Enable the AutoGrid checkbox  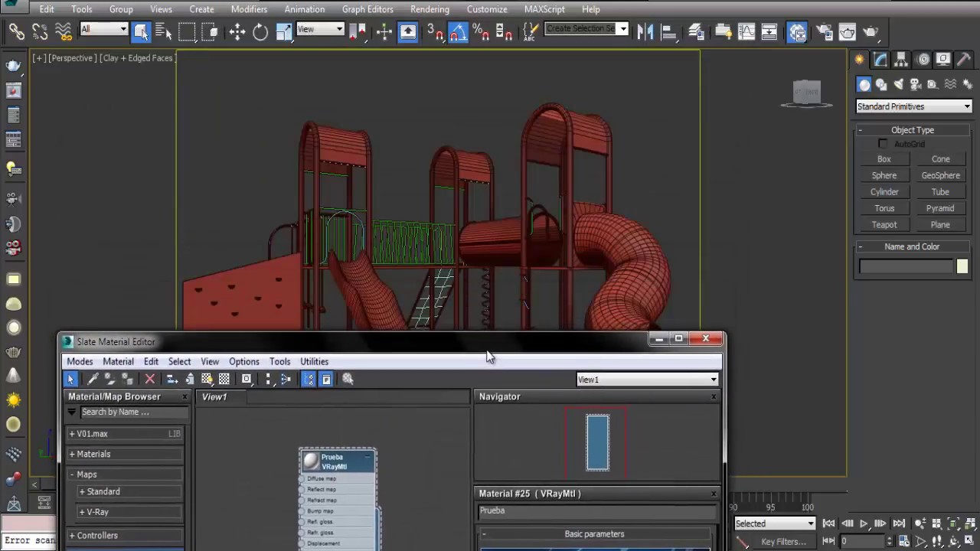click(x=883, y=144)
